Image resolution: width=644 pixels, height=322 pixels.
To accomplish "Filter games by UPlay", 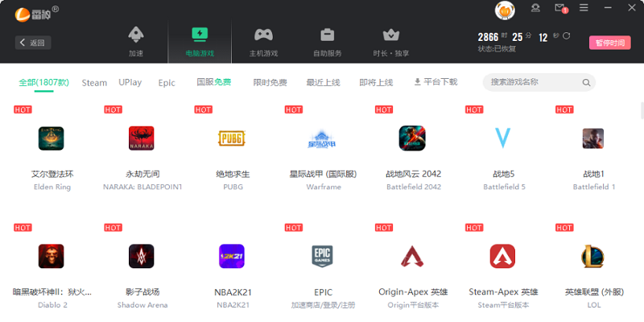I will 130,82.
